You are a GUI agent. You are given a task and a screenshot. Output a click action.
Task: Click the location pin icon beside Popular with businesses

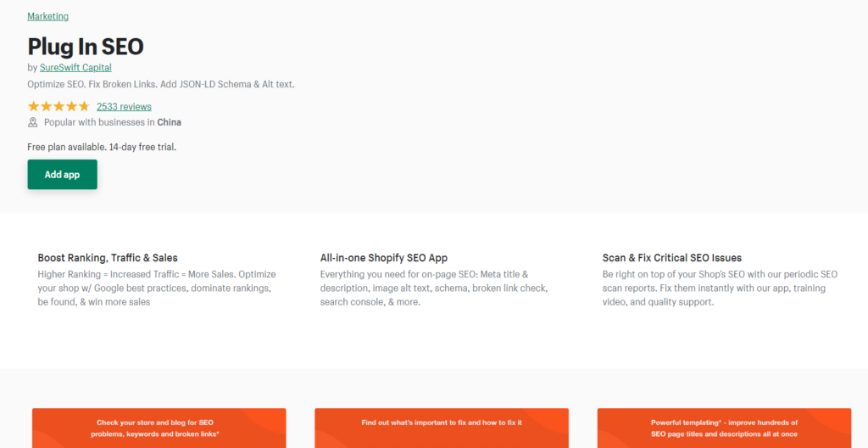tap(33, 122)
